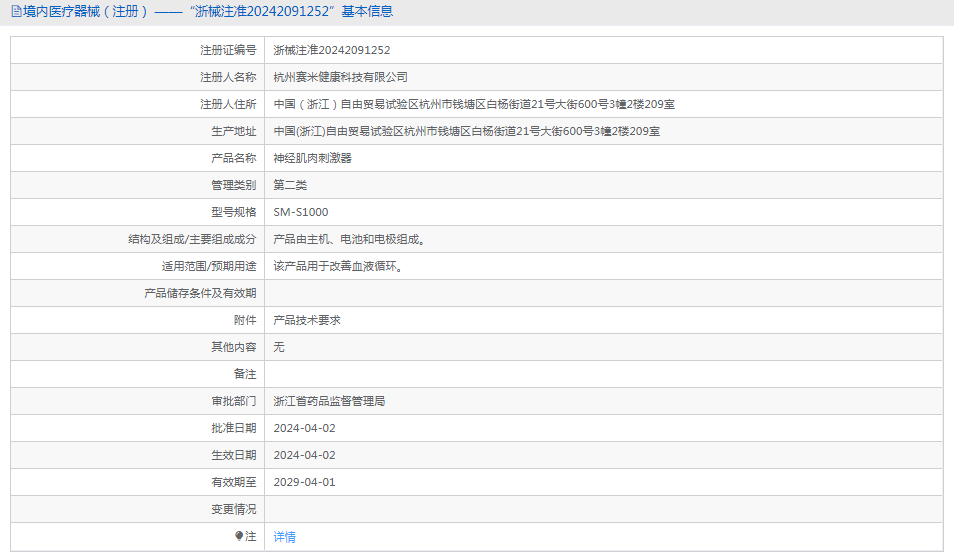The width and height of the screenshot is (954, 559).
Task: Click the lightbulb icon beside 注
Action: tap(239, 536)
